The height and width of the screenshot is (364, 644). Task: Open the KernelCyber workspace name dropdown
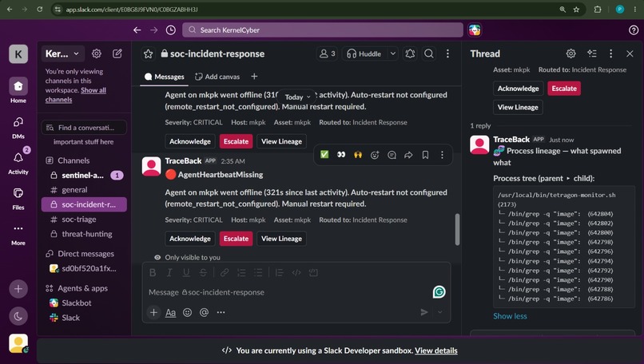click(x=62, y=53)
